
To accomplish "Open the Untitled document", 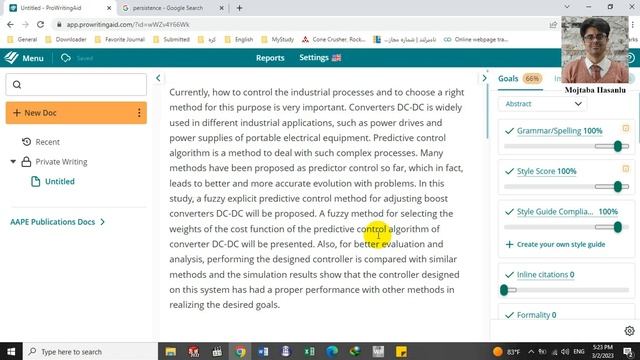I will [x=60, y=181].
